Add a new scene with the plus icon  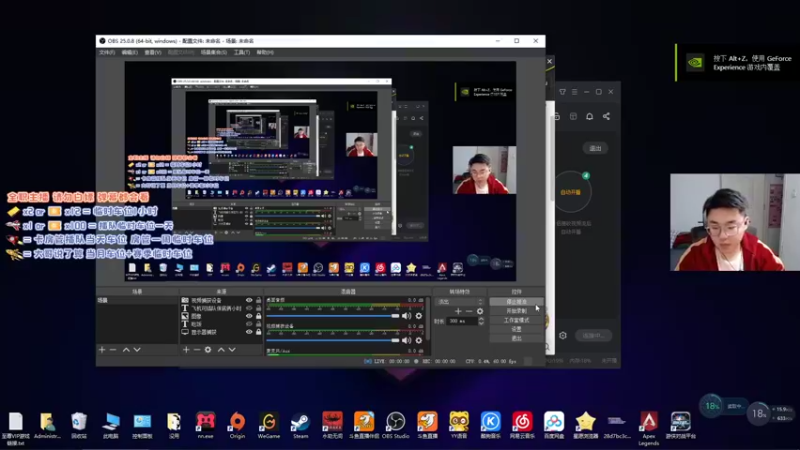pos(102,349)
